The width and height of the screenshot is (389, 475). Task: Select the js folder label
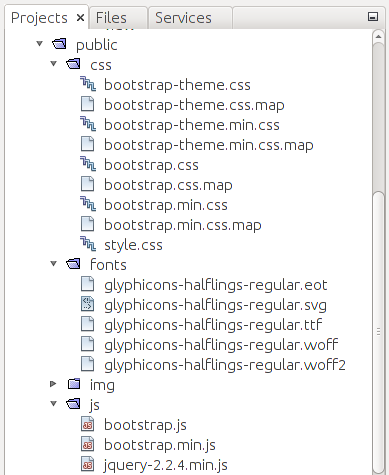coord(95,405)
